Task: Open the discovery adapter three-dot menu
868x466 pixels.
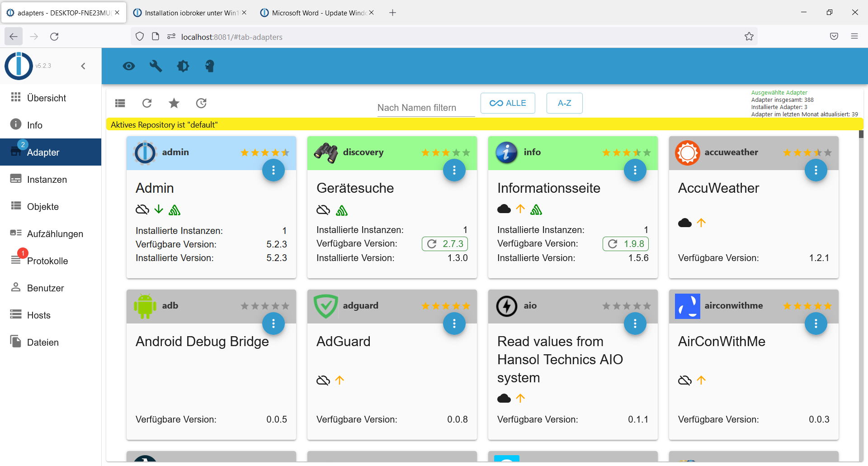Action: [454, 170]
